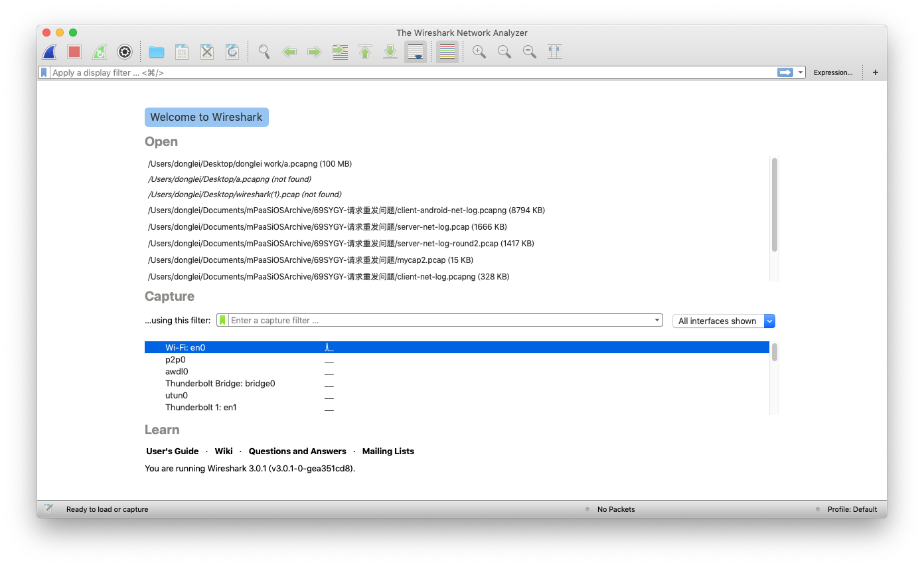924x567 pixels.
Task: Open a capture file with the folder icon
Action: tap(157, 52)
